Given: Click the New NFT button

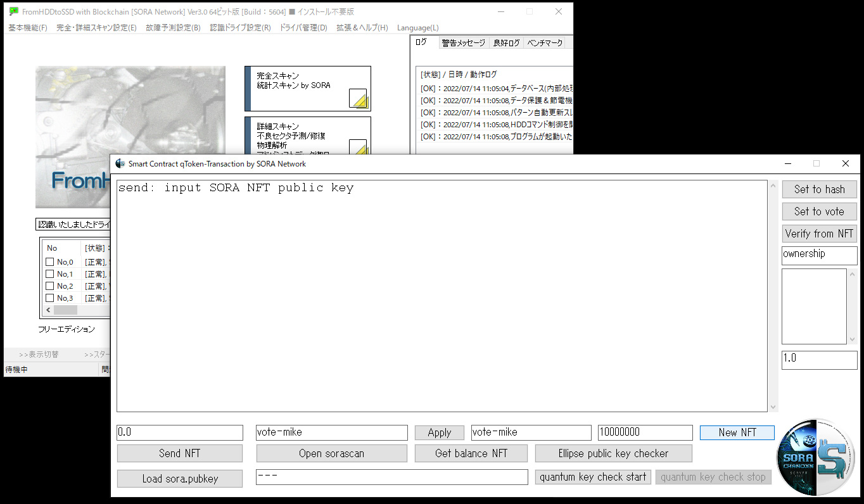Looking at the screenshot, I should [x=737, y=432].
